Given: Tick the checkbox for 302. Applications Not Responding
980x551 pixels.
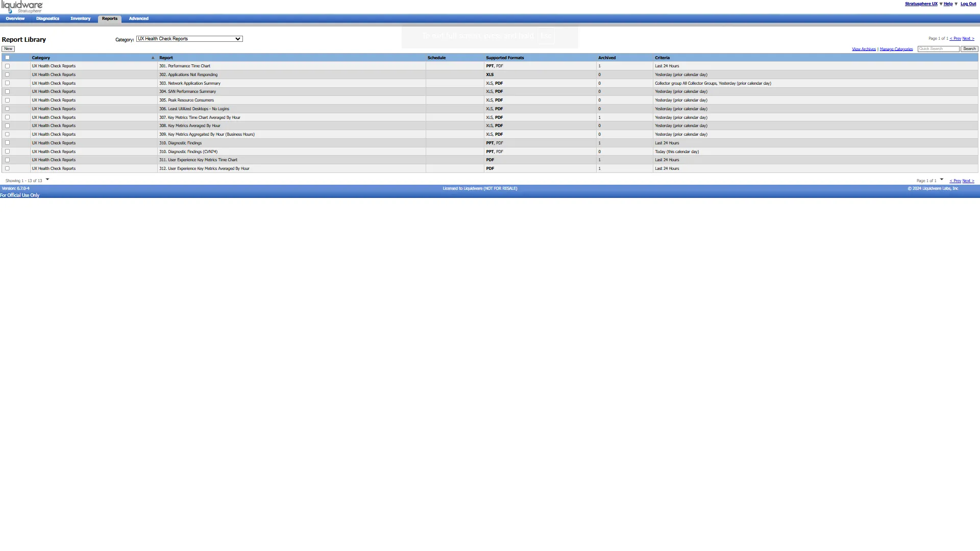Looking at the screenshot, I should tap(7, 74).
